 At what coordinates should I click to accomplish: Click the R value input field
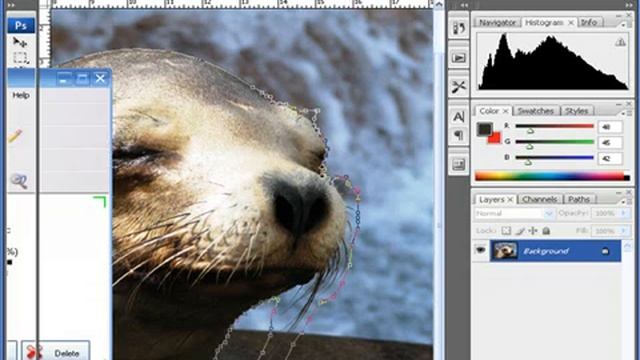(610, 127)
